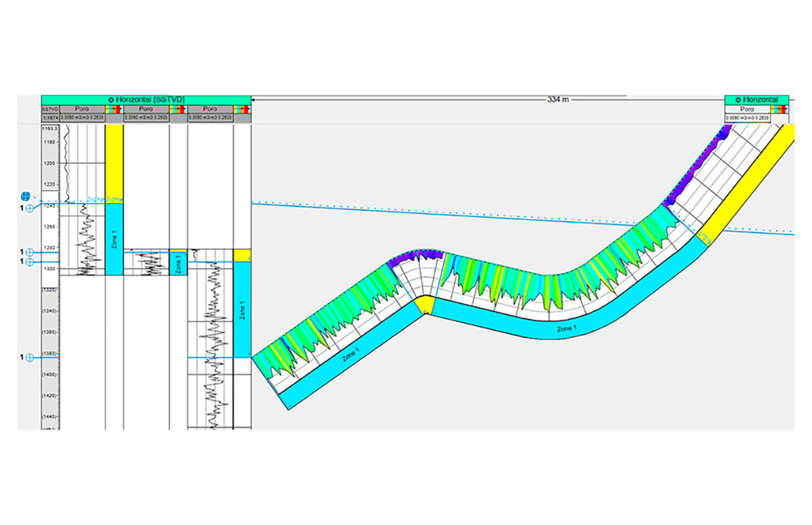This screenshot has height=525, width=812.
Task: Click the 334 m distance label
Action: [558, 100]
